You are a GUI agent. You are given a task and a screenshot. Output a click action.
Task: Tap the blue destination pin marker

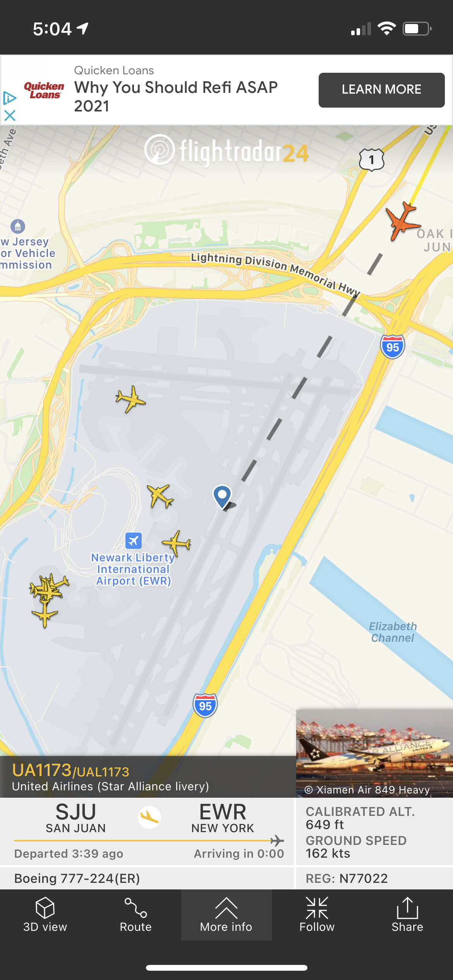point(222,497)
